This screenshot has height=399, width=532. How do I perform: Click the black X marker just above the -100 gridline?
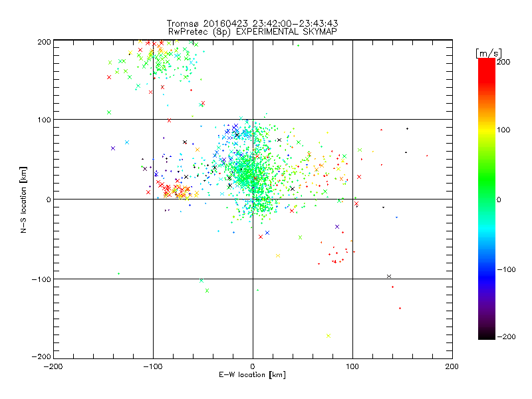[x=389, y=276]
